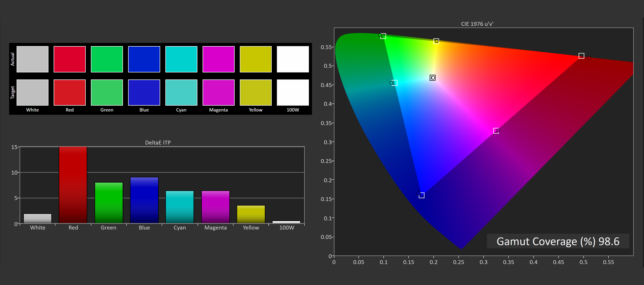Click the Gamut Coverage (%) 98.6 label
Screen dimensions: 644x285
(558, 241)
